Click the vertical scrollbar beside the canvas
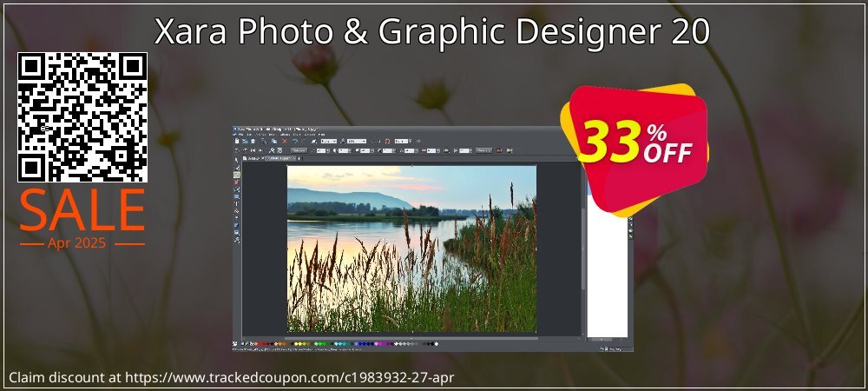The image size is (868, 391). click(583, 249)
